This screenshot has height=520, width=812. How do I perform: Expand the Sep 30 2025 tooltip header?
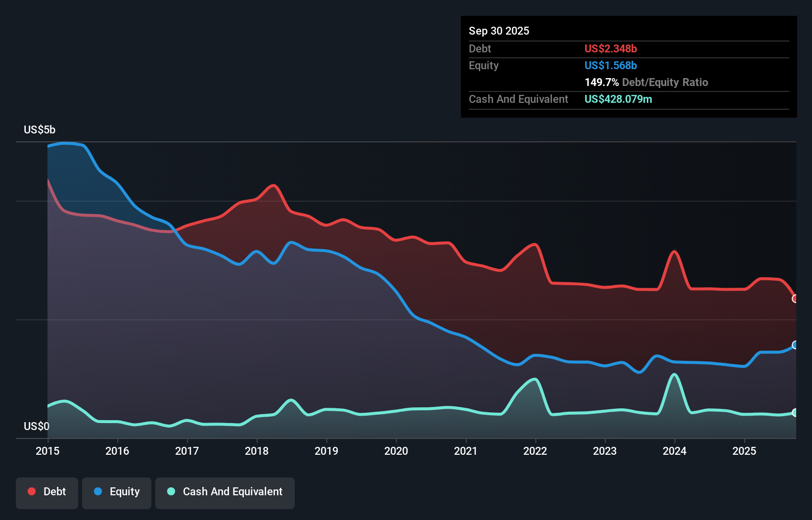[x=499, y=31]
